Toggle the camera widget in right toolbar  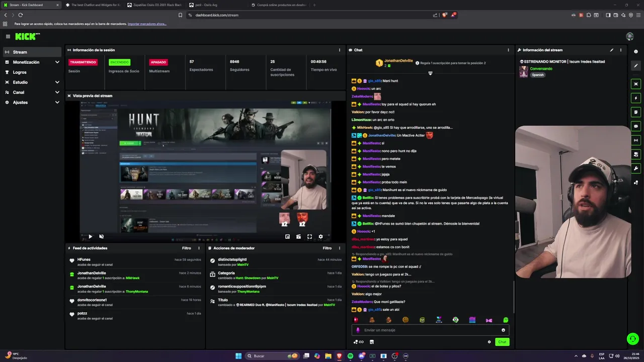(636, 154)
